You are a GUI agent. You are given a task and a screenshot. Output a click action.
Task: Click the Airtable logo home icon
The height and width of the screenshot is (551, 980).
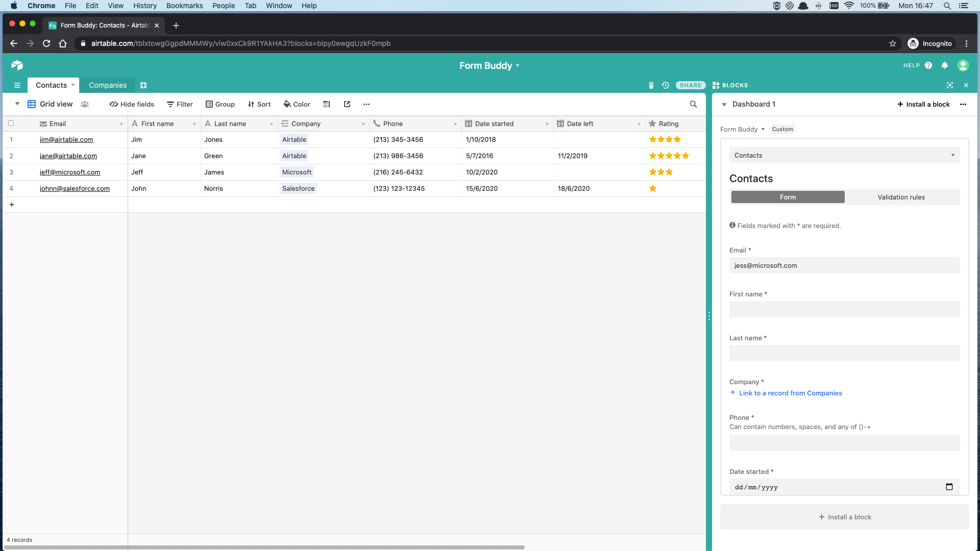(17, 65)
